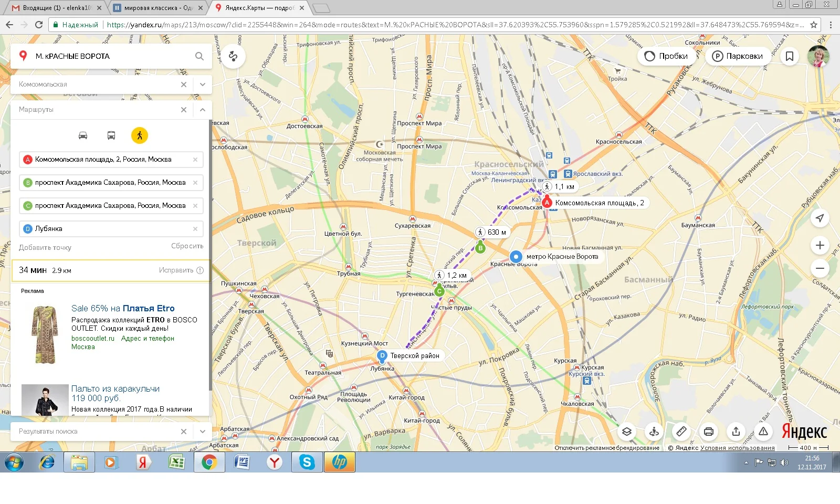Open Skype from the taskbar
Image resolution: width=840 pixels, height=504 pixels.
coord(307,463)
